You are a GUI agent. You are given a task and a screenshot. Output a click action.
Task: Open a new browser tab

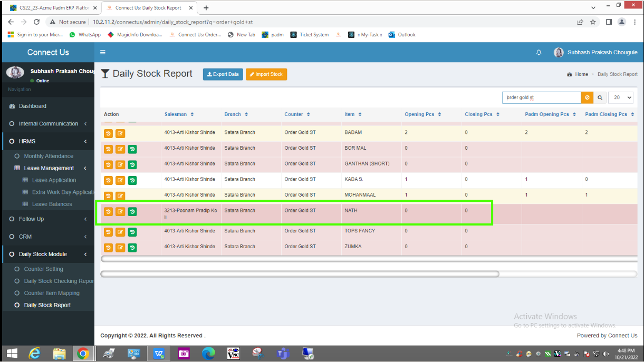coord(206,8)
